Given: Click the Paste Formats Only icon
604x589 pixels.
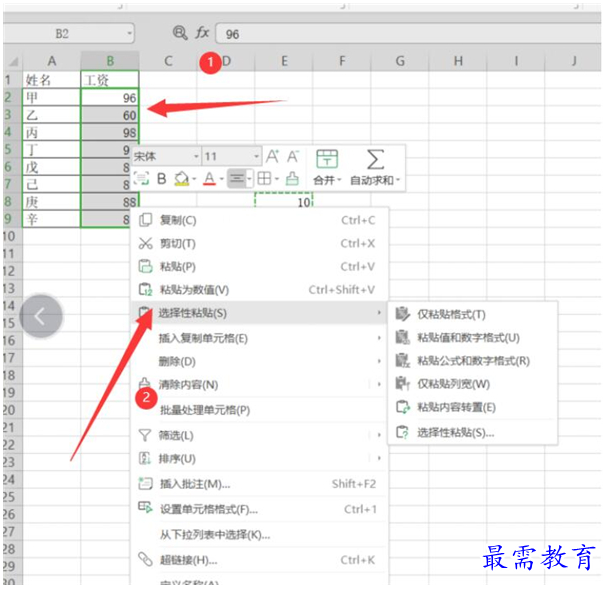Looking at the screenshot, I should 403,314.
